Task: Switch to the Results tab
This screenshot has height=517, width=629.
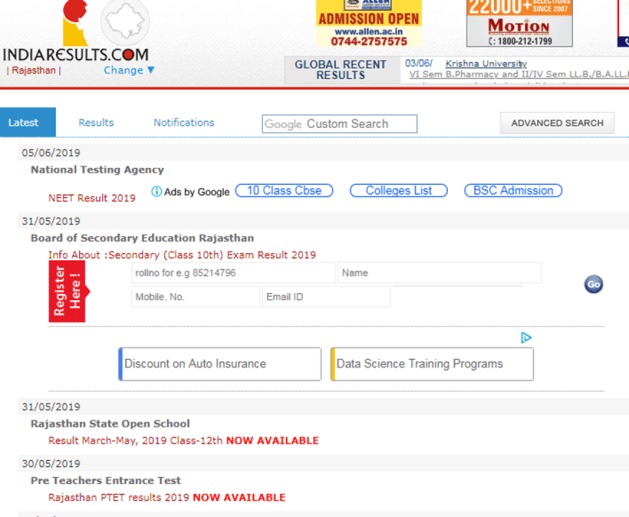Action: [96, 123]
